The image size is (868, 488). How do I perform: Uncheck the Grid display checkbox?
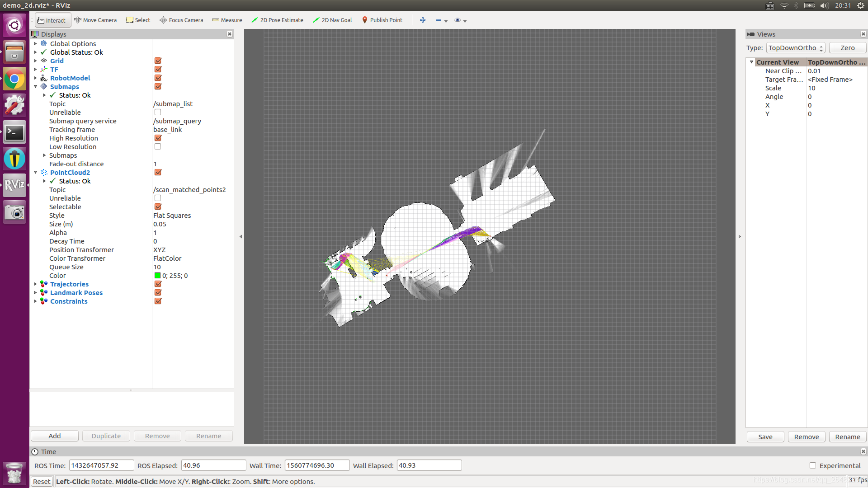click(x=158, y=61)
